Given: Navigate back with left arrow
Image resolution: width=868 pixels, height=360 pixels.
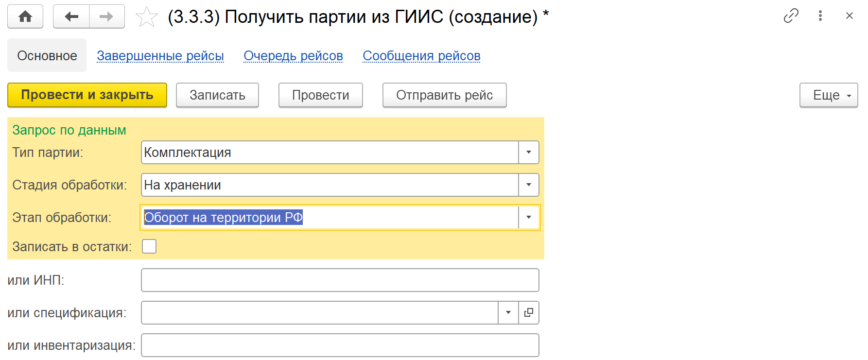Looking at the screenshot, I should (71, 17).
